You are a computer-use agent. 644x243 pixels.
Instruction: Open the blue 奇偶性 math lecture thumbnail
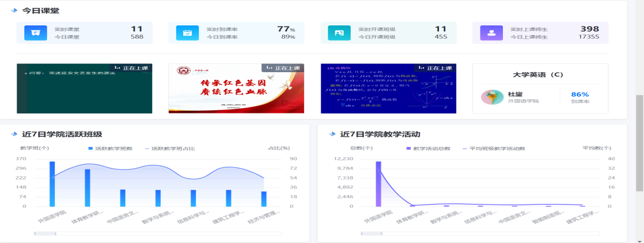[388, 88]
